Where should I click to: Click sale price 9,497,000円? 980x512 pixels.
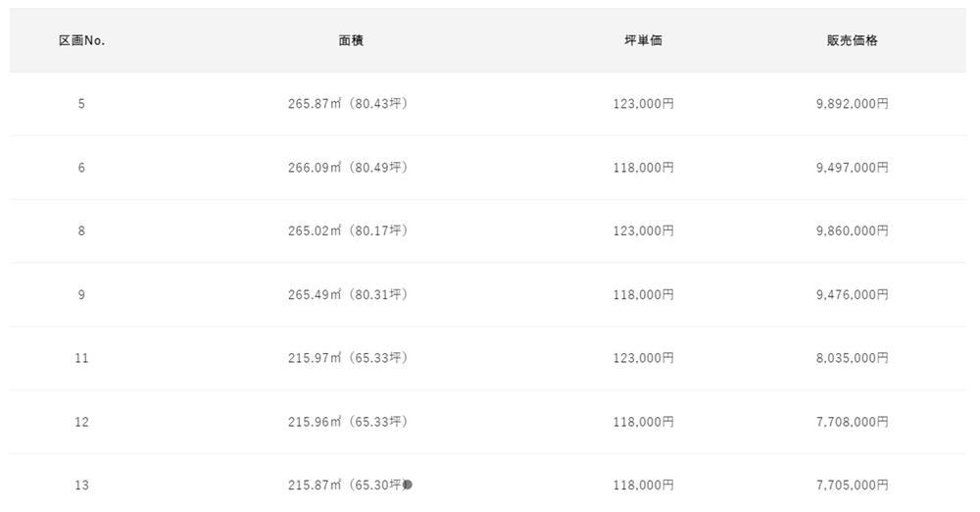[852, 168]
